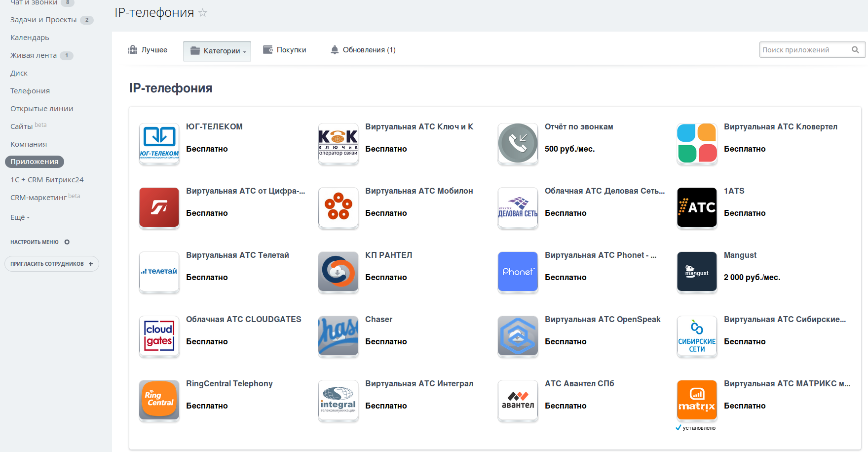Open the orange RingCentral app icon
The width and height of the screenshot is (868, 452).
[159, 400]
